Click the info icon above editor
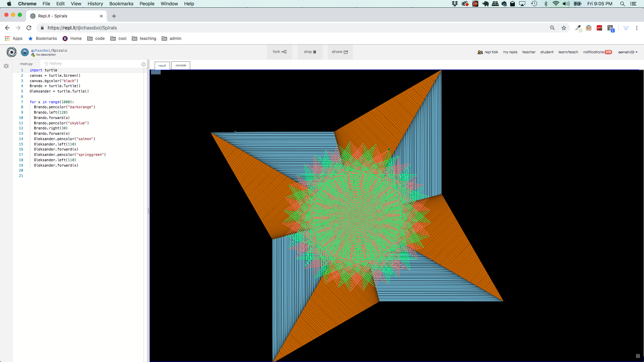 coord(144,64)
